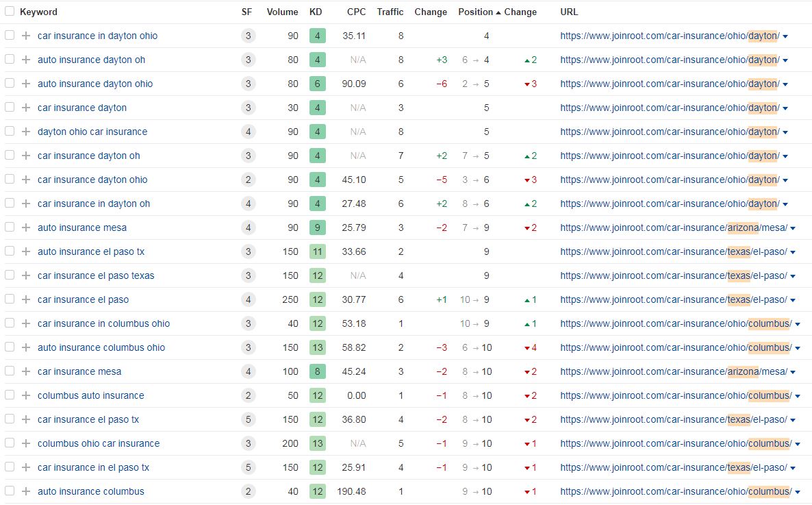Image resolution: width=812 pixels, height=505 pixels.
Task: Click plus icon beside 'columbus auto insurance'
Action: tap(26, 395)
